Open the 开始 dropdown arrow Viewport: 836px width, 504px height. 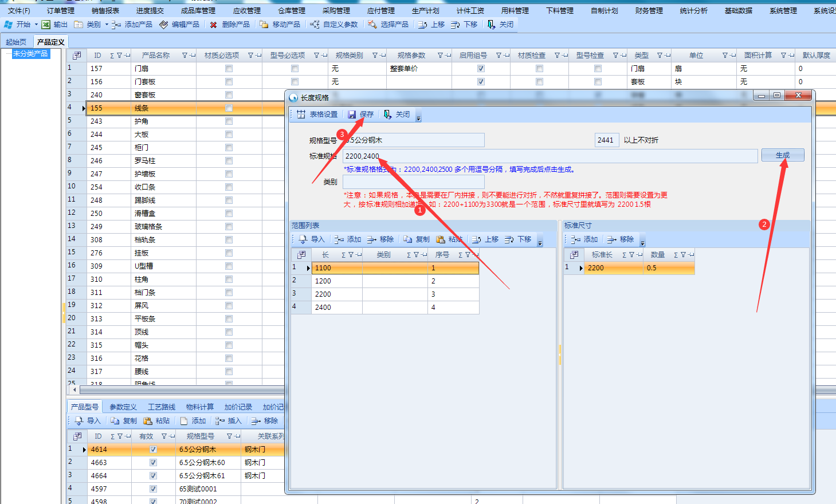tap(36, 25)
